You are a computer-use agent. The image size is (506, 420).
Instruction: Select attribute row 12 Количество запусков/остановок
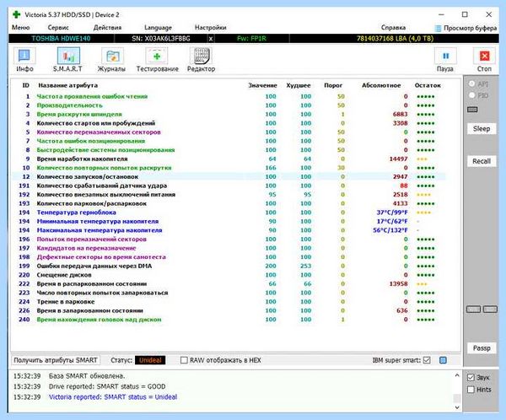229,176
